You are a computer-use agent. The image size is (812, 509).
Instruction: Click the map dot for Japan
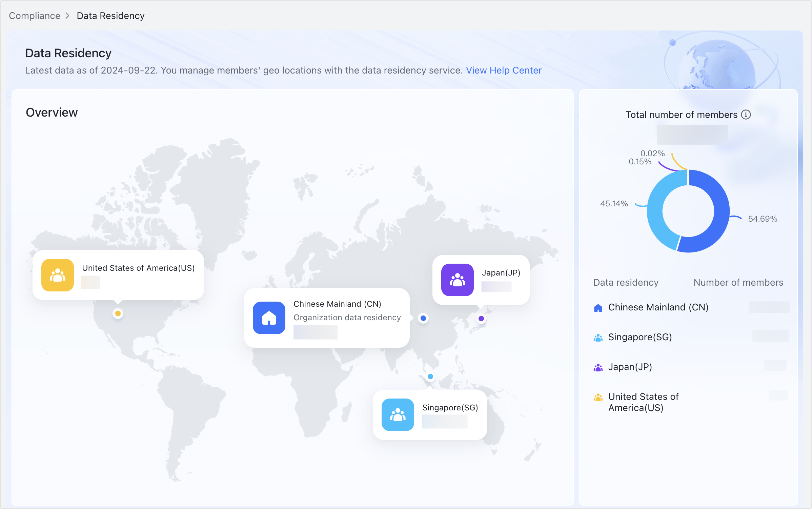(x=481, y=319)
